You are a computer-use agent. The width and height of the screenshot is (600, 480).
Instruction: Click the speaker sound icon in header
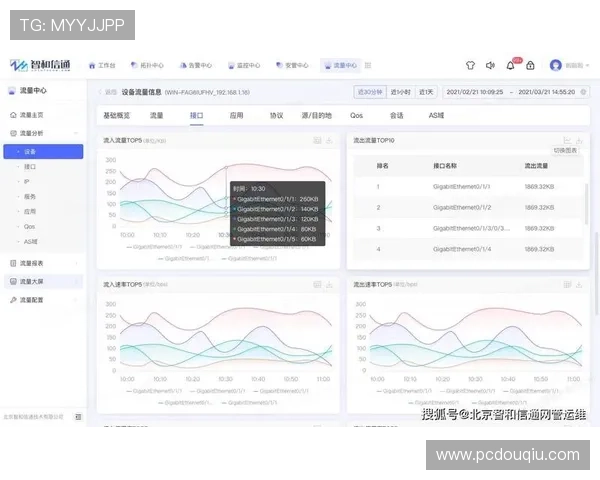pyautogui.click(x=490, y=65)
